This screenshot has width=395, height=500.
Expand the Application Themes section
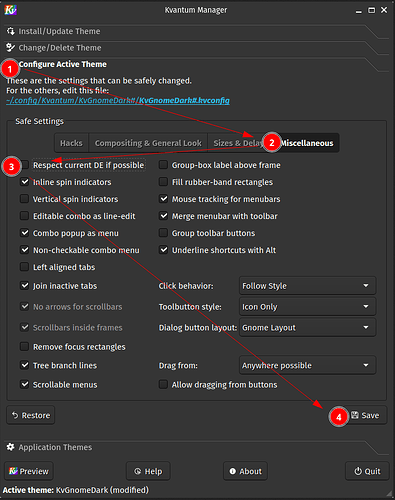coord(197,447)
